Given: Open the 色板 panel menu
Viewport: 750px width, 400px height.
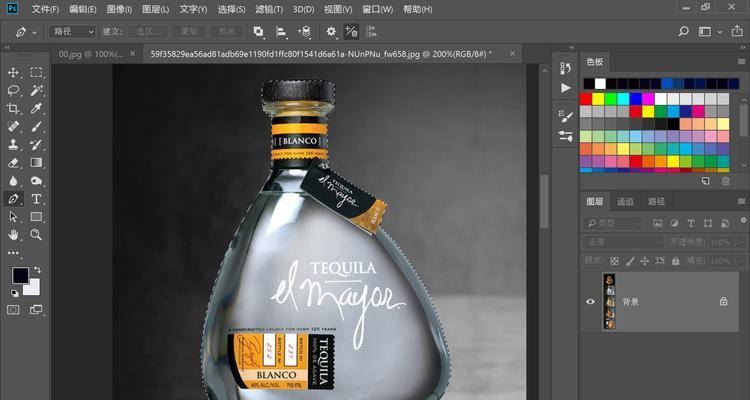Looking at the screenshot, I should pos(741,62).
